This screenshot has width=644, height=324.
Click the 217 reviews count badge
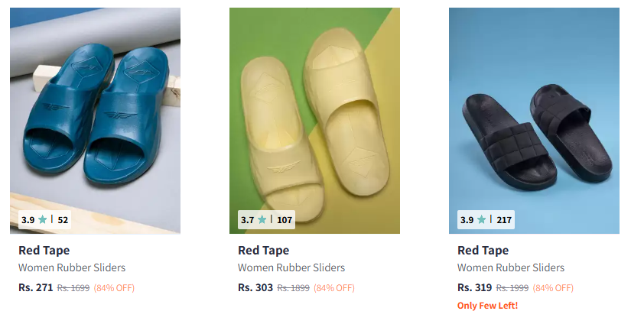coord(504,220)
